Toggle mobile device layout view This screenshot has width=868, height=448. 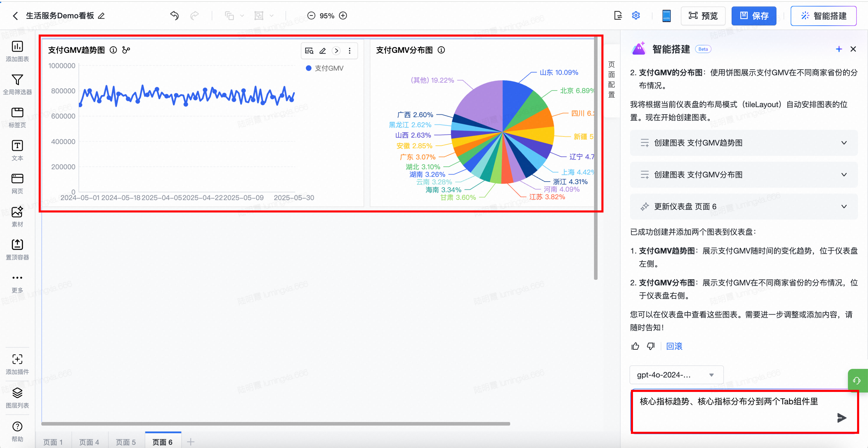tap(666, 16)
